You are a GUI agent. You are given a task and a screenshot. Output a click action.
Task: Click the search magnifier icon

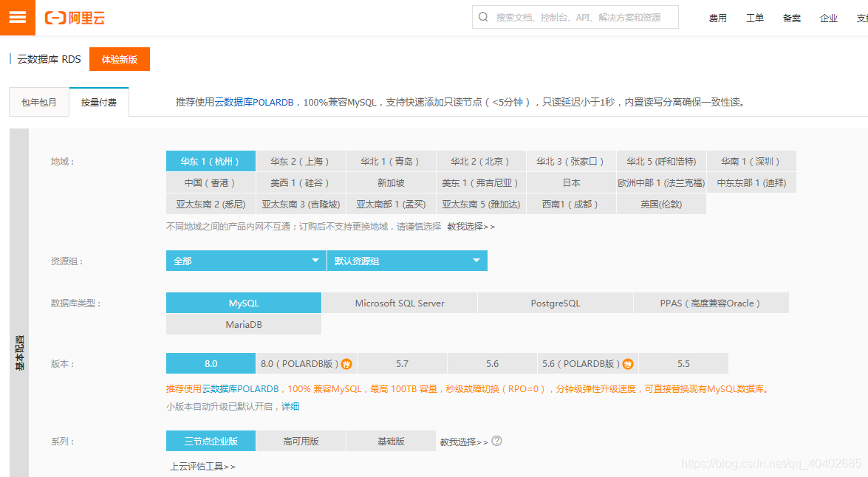483,17
